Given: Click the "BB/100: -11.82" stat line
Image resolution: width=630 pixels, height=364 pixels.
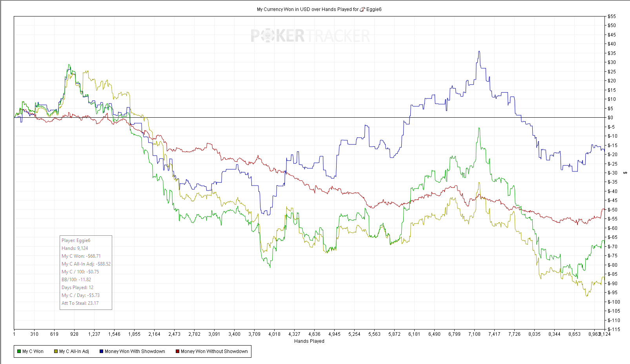Looking at the screenshot, I should (76, 280).
